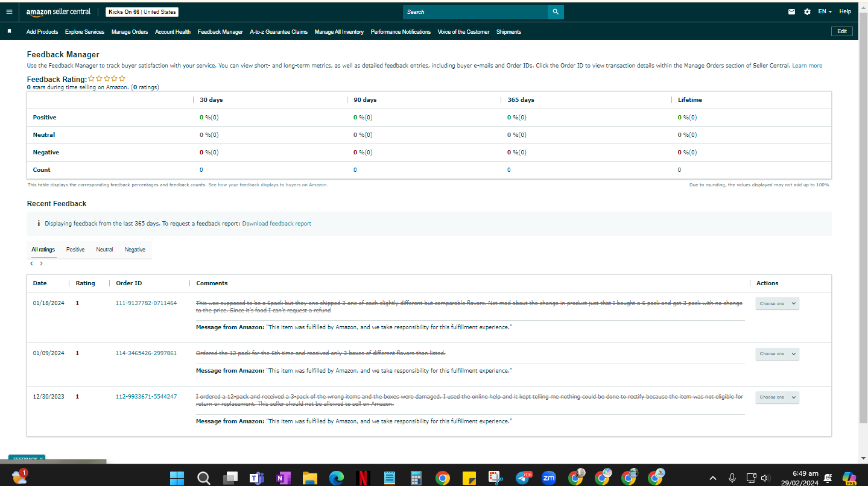868x486 pixels.
Task: Open the hamburger navigation menu
Action: [x=8, y=11]
